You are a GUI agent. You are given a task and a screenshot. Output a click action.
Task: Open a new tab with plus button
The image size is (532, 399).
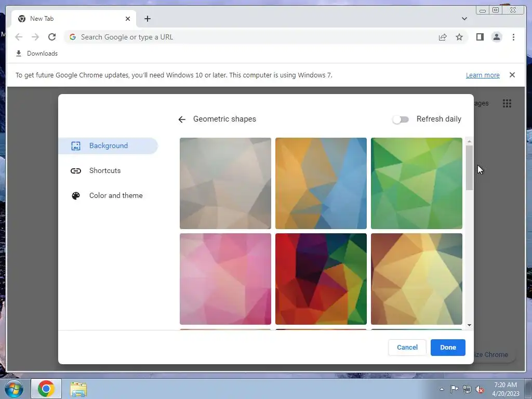(147, 19)
